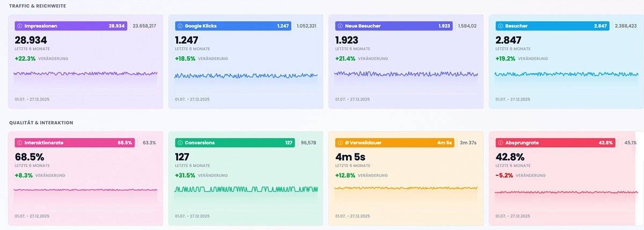The image size is (644, 230).
Task: Click the large 68.5% interaction rate figure
Action: [30, 157]
